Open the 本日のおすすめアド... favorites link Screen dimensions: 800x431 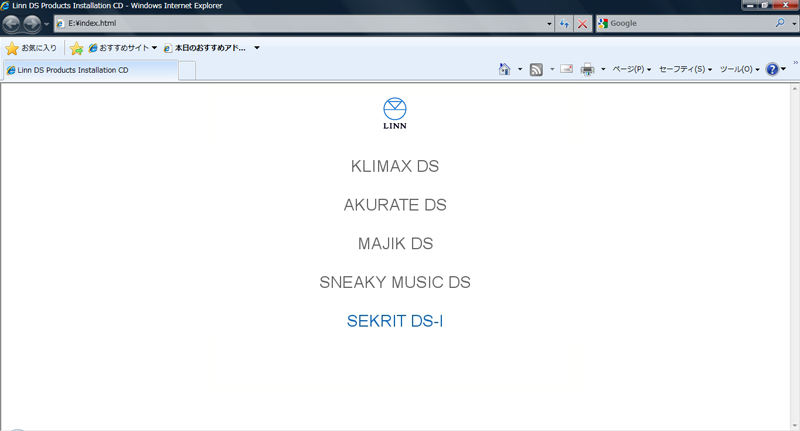point(205,48)
